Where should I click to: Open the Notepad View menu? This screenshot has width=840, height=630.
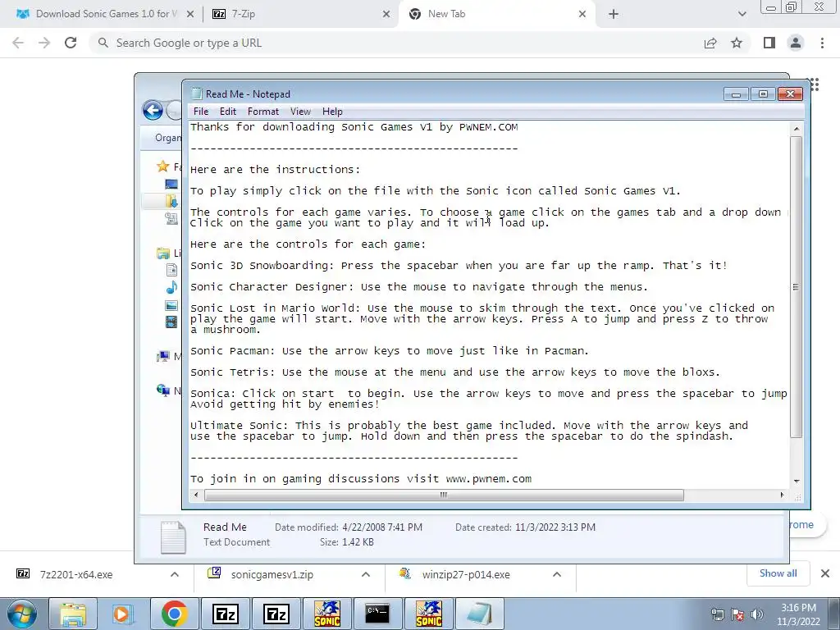point(300,112)
